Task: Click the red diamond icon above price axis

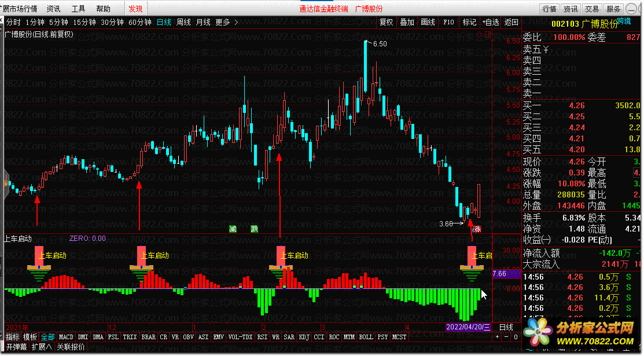Action: coord(479,35)
